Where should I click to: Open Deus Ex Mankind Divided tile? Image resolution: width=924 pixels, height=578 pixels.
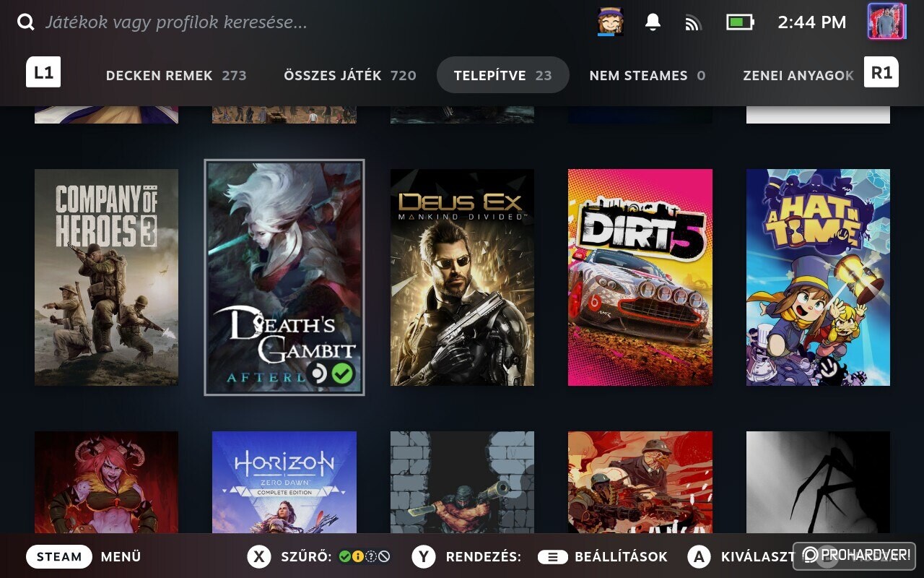462,277
